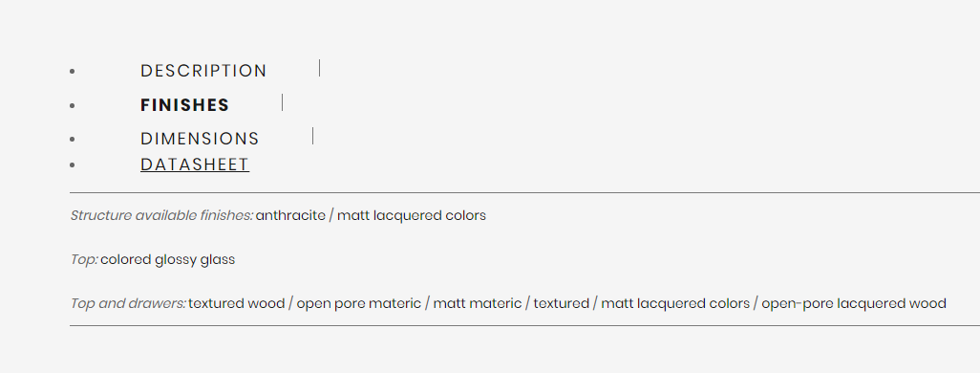Click the bullet beside FINISHES

click(73, 106)
